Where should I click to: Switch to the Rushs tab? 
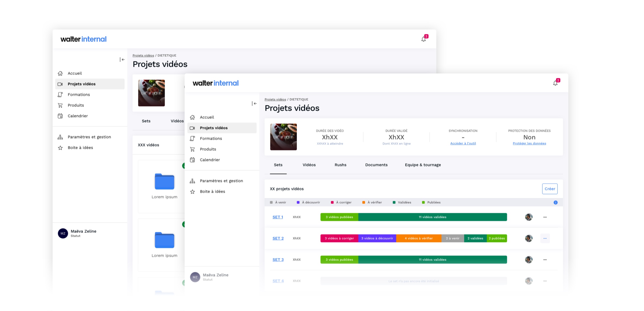(340, 165)
